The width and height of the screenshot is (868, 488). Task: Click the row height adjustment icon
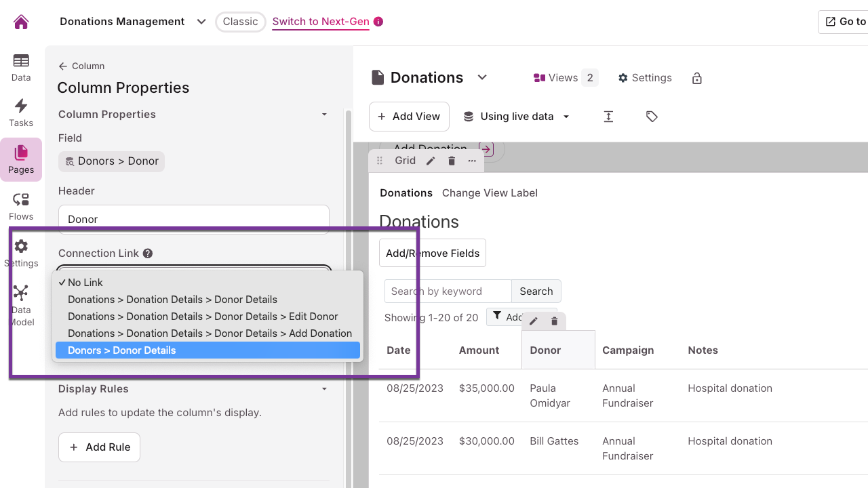[608, 116]
